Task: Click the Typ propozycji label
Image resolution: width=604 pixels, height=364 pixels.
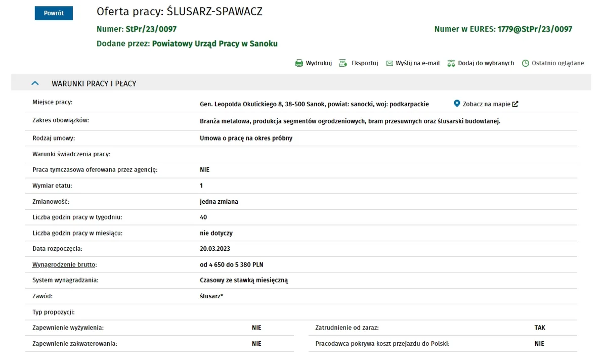Action: click(x=54, y=312)
